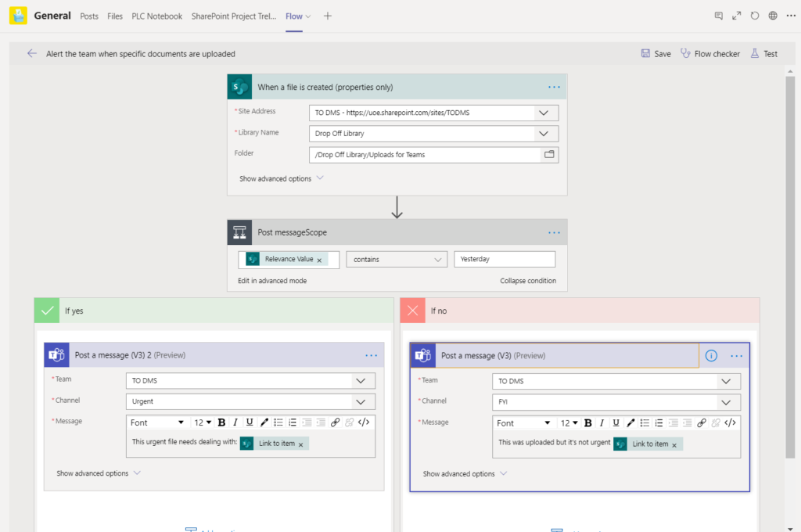Viewport: 801px width, 532px height.
Task: Toggle italic formatting in the FYI message editor
Action: pos(602,423)
